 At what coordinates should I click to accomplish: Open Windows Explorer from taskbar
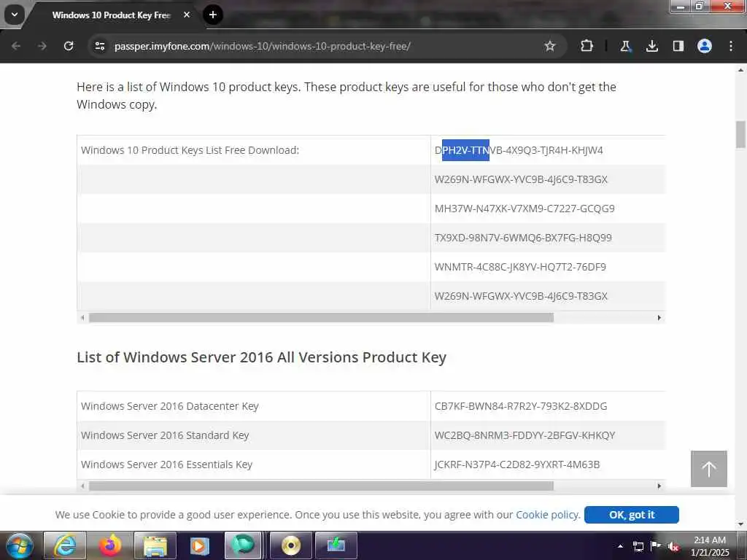point(155,545)
